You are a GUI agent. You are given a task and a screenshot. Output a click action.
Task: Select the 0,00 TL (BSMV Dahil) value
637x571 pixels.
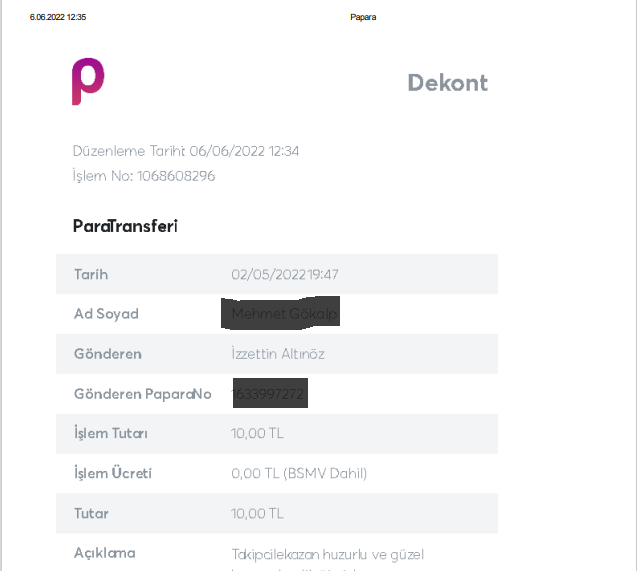coord(299,474)
